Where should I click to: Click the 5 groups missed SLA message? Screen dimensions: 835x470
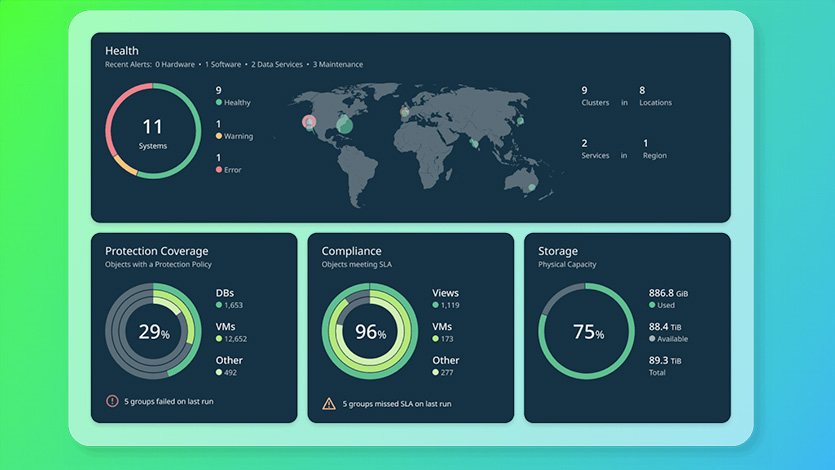tap(397, 404)
